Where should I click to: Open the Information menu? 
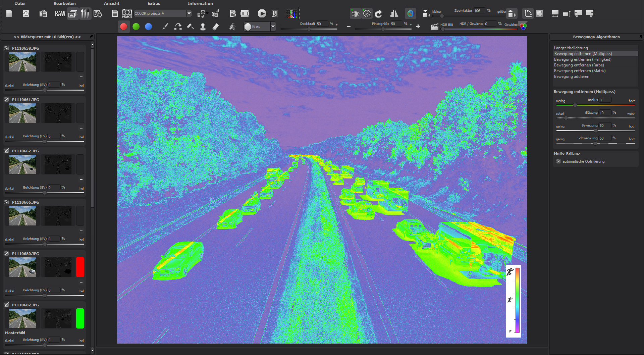pyautogui.click(x=200, y=3)
